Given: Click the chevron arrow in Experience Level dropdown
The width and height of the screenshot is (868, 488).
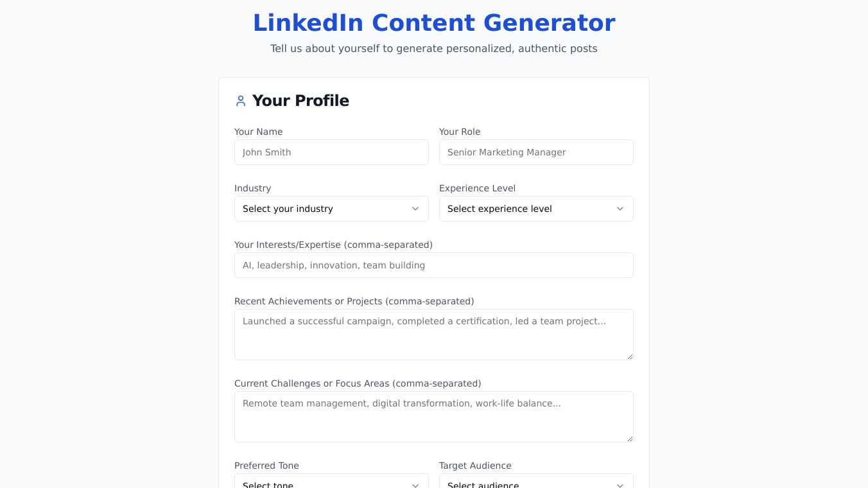Looking at the screenshot, I should [620, 209].
